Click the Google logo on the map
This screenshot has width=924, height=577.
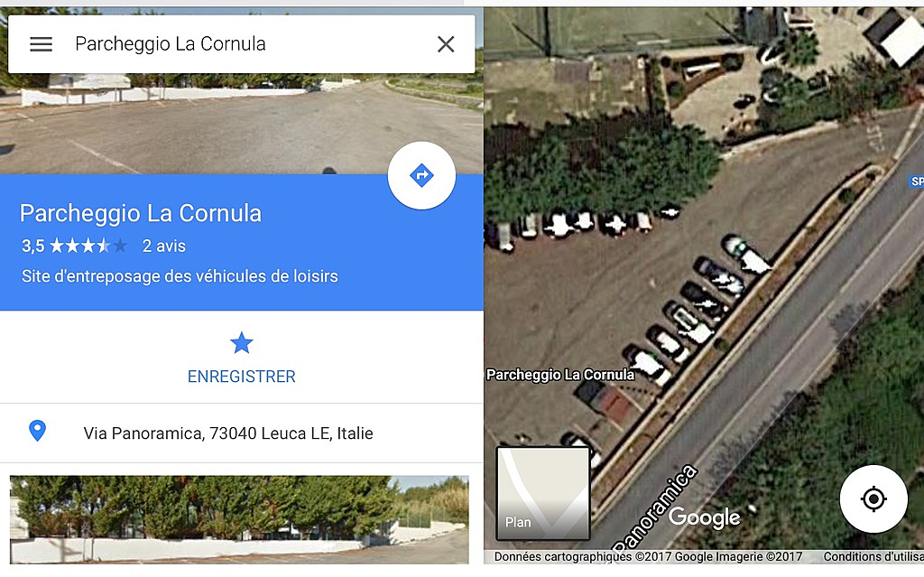pos(704,517)
